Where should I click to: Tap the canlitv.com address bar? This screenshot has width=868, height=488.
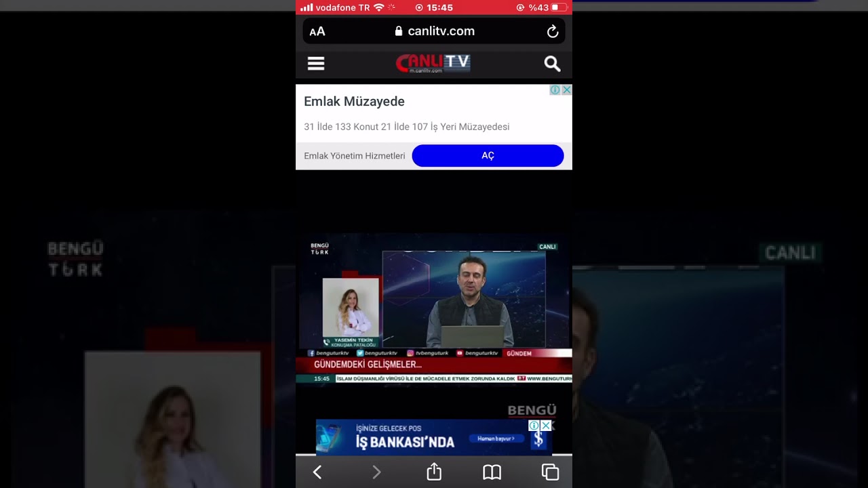click(x=434, y=31)
